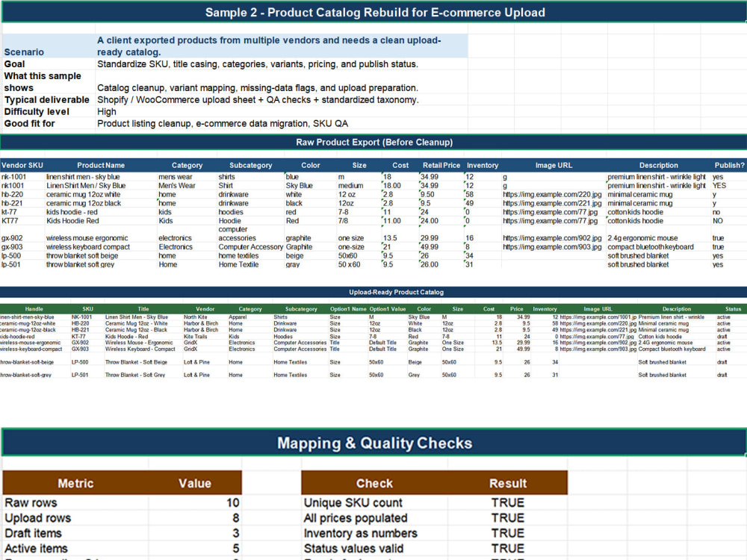
Task: Select TRUE result for 'All prices populated'
Action: tap(508, 518)
